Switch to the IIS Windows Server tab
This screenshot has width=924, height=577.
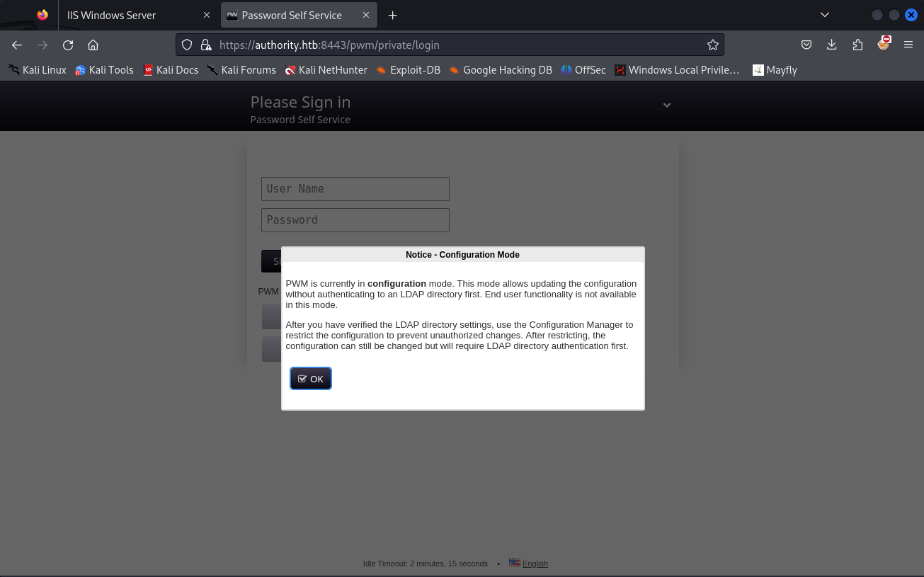click(x=112, y=15)
